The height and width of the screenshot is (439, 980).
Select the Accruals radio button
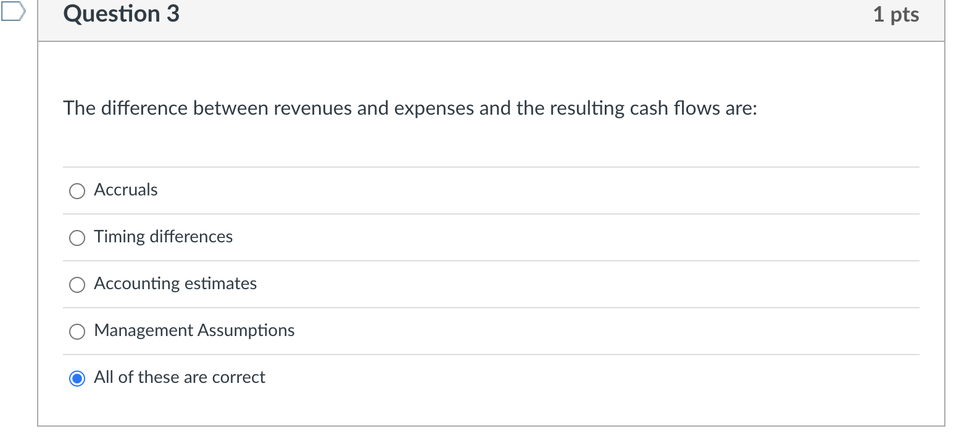[x=77, y=191]
